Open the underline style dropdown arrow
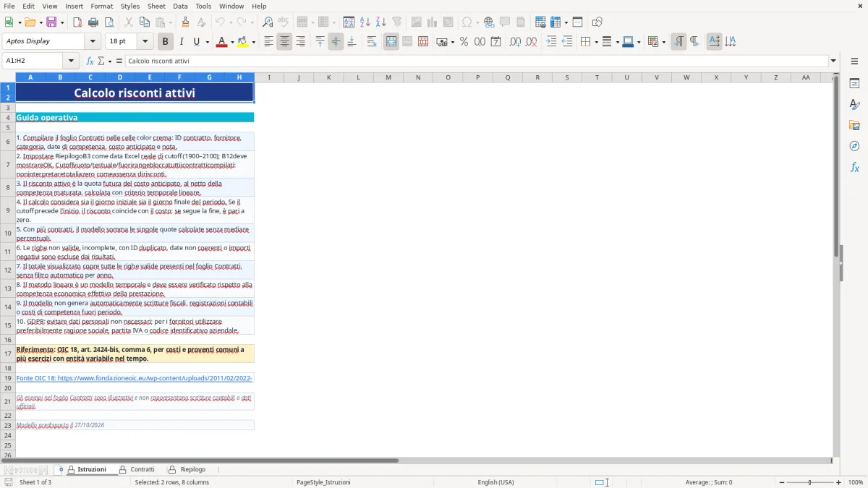This screenshot has height=488, width=868. tap(207, 42)
